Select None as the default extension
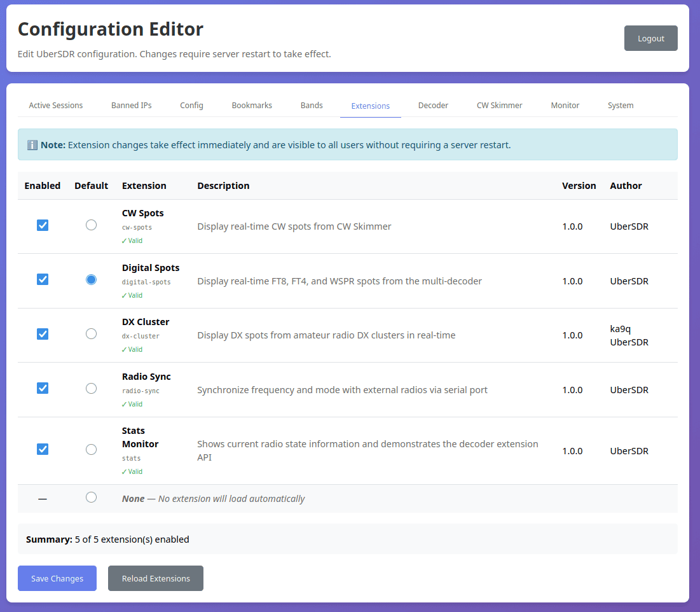This screenshot has width=700, height=612. [x=91, y=497]
